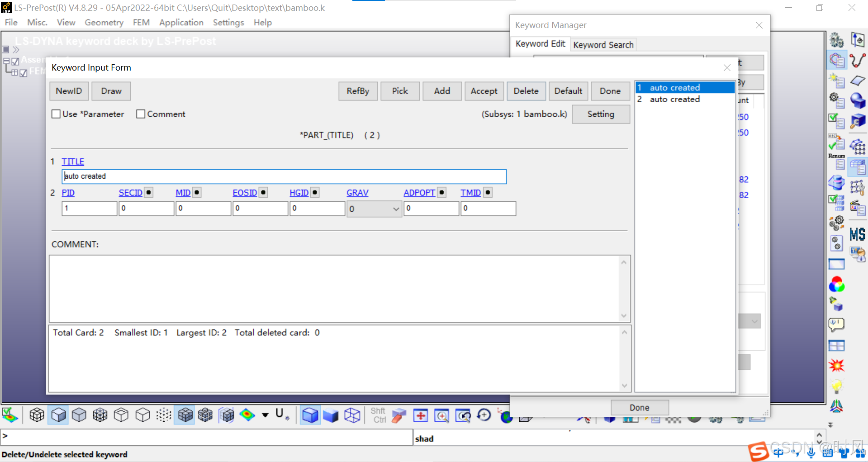The height and width of the screenshot is (462, 868).
Task: Open the GRAV dropdown
Action: click(x=374, y=209)
